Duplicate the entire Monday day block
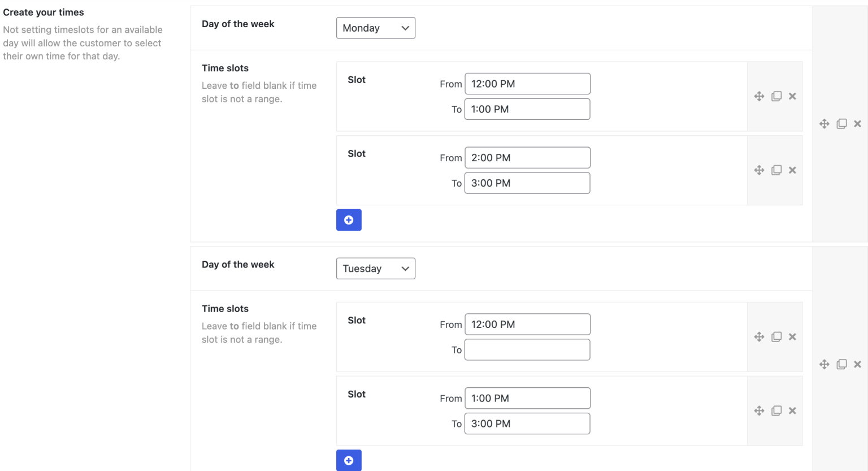Screen dimensions: 868x471 click(841, 123)
